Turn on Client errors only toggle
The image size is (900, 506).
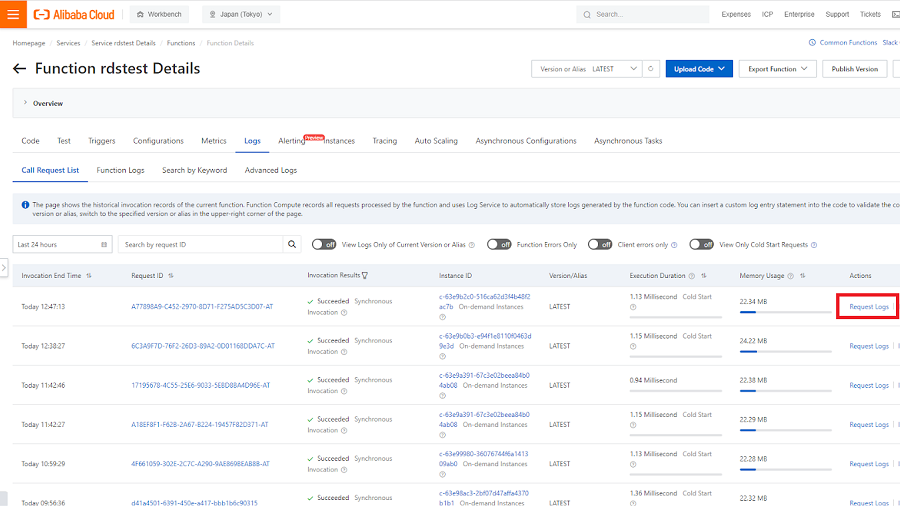click(x=600, y=244)
